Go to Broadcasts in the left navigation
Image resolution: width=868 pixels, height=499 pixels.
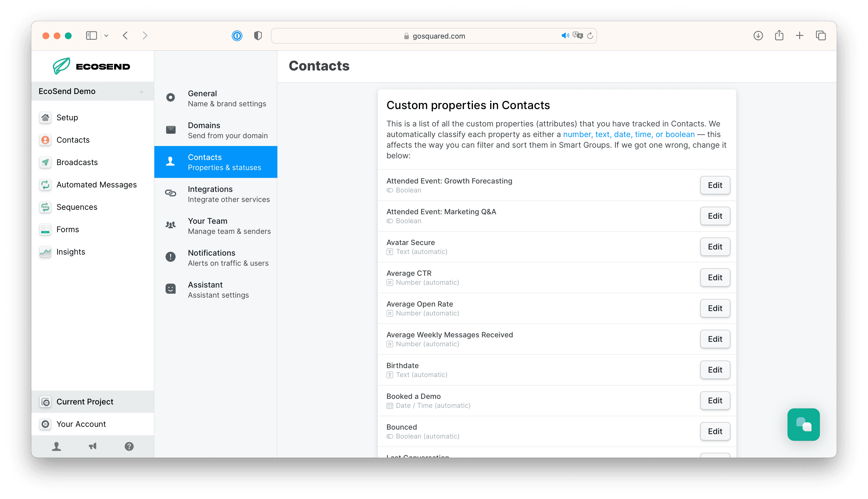77,162
